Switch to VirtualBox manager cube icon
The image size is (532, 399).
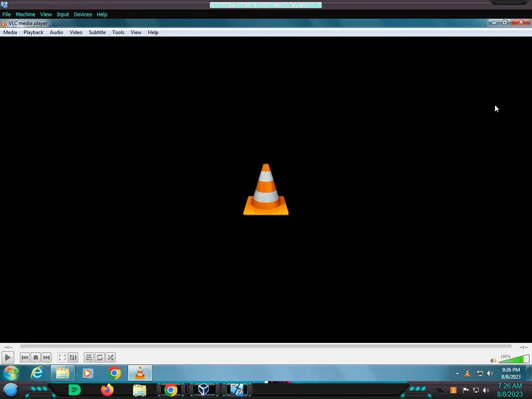pyautogui.click(x=204, y=390)
